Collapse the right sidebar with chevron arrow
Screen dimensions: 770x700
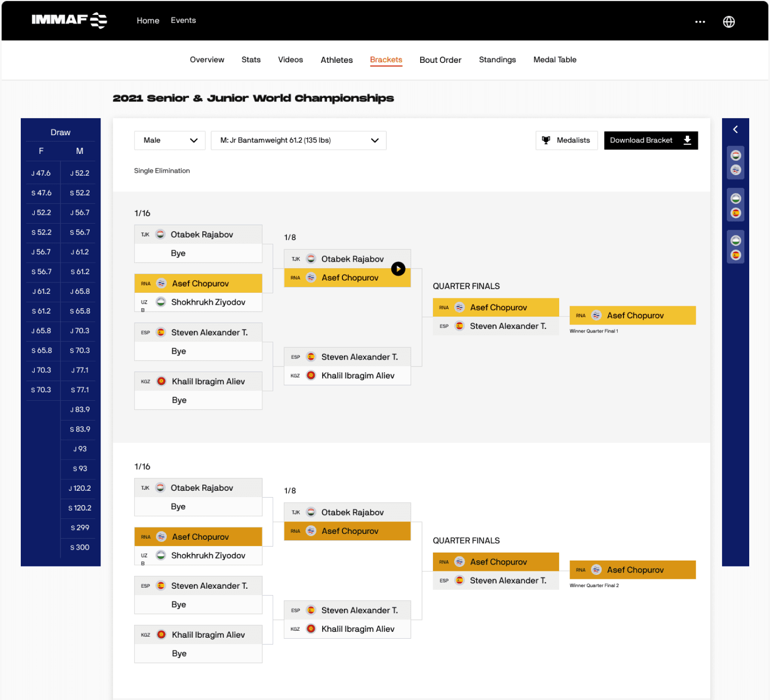735,129
